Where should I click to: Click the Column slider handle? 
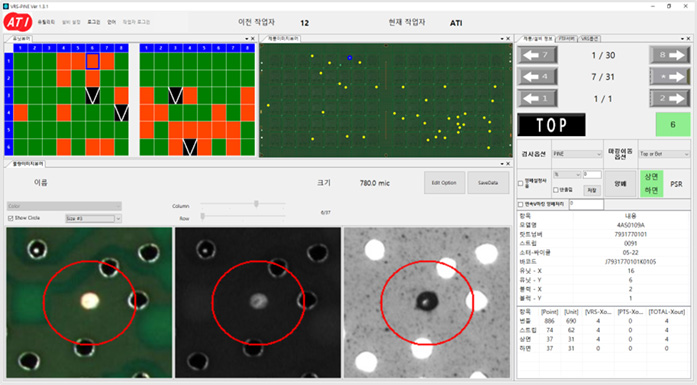point(256,204)
